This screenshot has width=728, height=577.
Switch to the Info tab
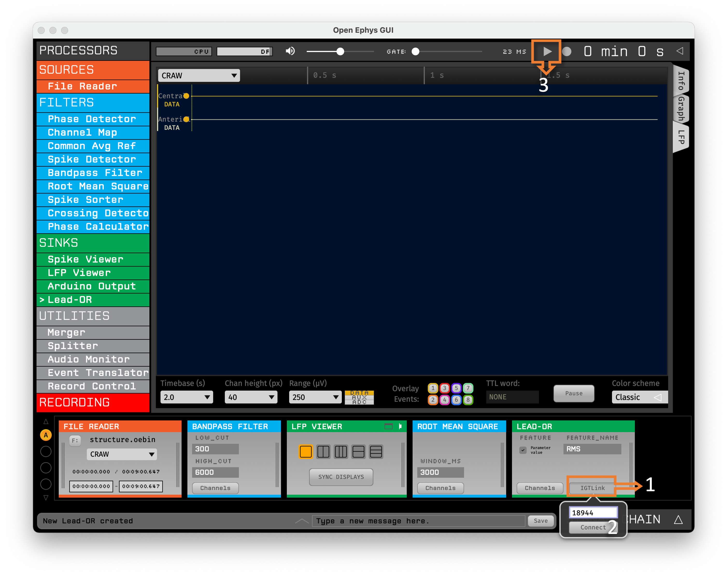681,80
